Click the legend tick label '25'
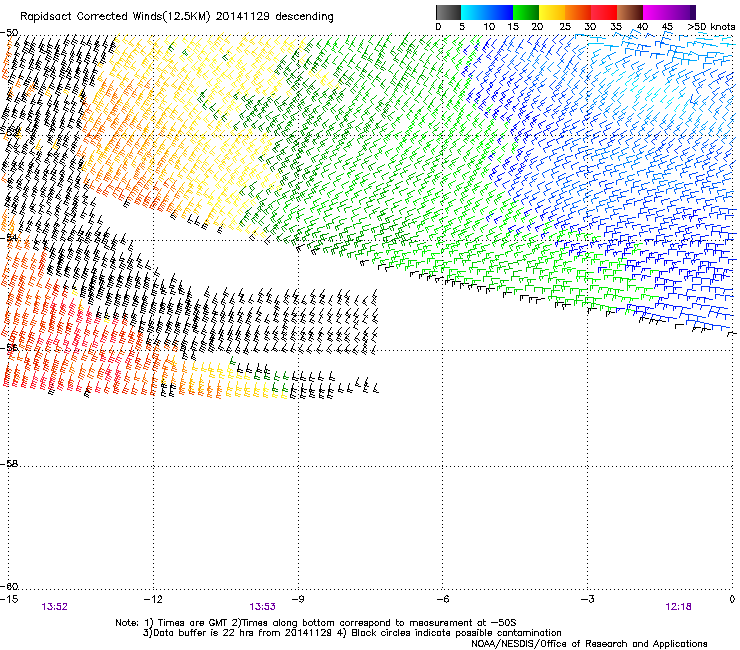740x650 pixels. tap(565, 26)
